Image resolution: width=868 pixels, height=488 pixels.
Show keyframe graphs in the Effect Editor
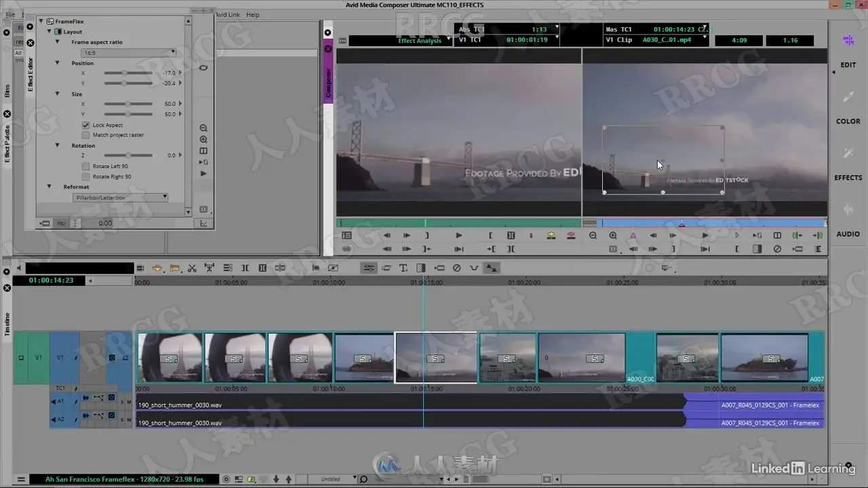click(x=203, y=223)
